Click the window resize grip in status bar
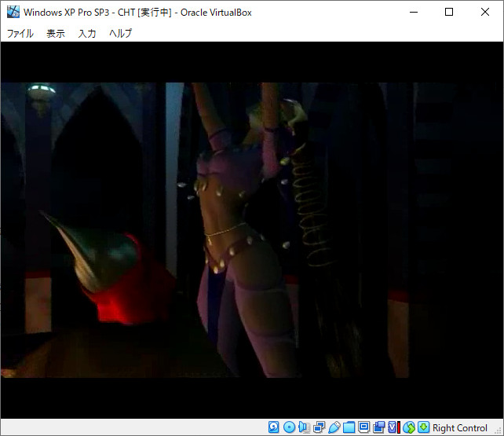The image size is (504, 436). pos(499,431)
